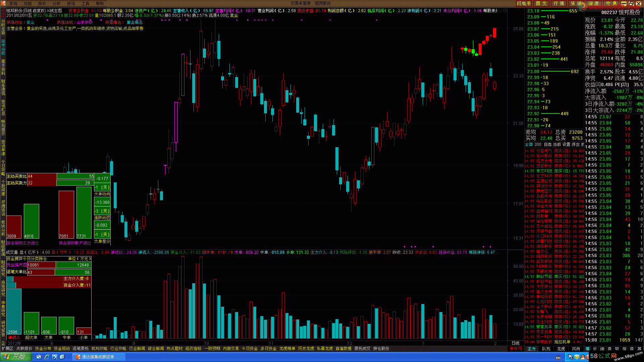Click the application logo icon beside 系统

[x=3, y=3]
